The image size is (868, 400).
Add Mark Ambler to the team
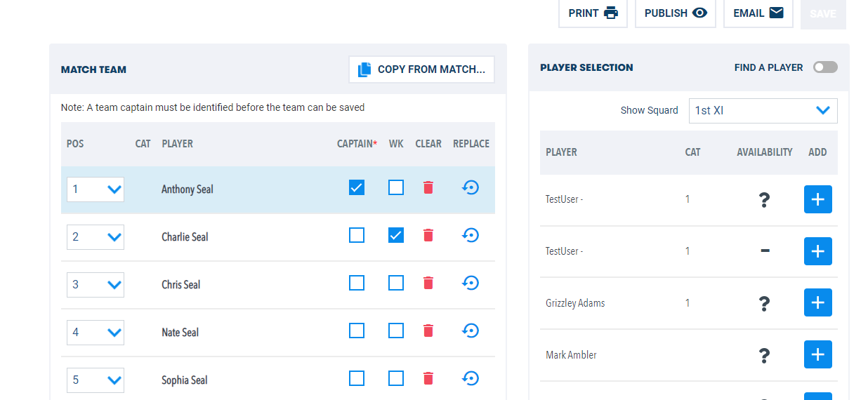tap(817, 354)
